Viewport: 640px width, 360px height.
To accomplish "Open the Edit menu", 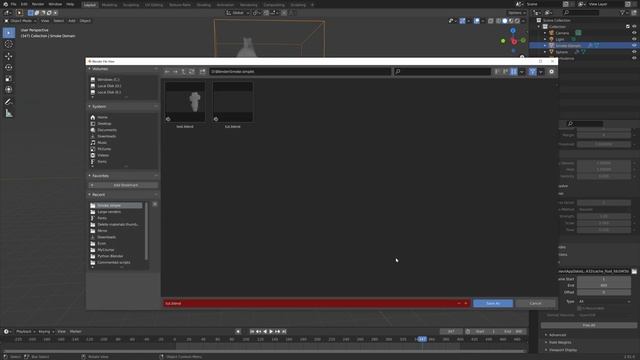I will coord(24,4).
